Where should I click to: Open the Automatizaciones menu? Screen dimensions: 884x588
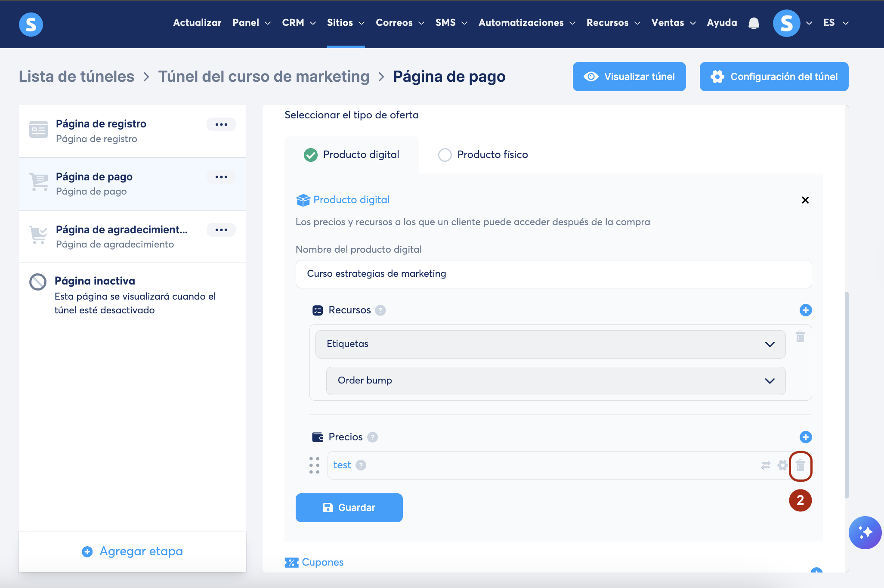click(x=526, y=23)
